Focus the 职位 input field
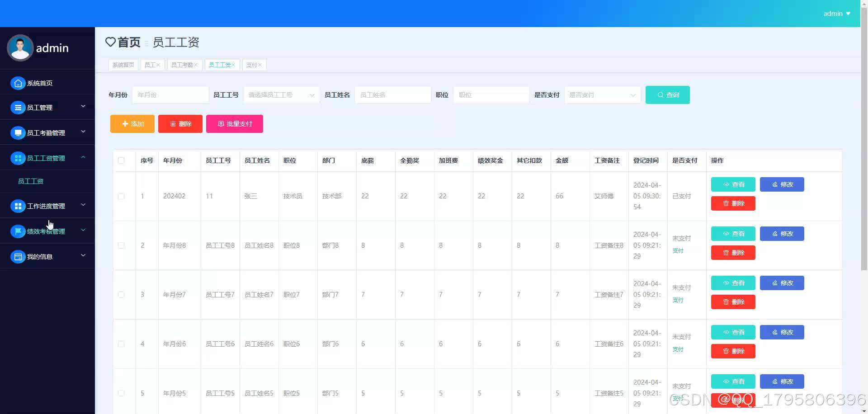This screenshot has height=414, width=868. tap(491, 95)
